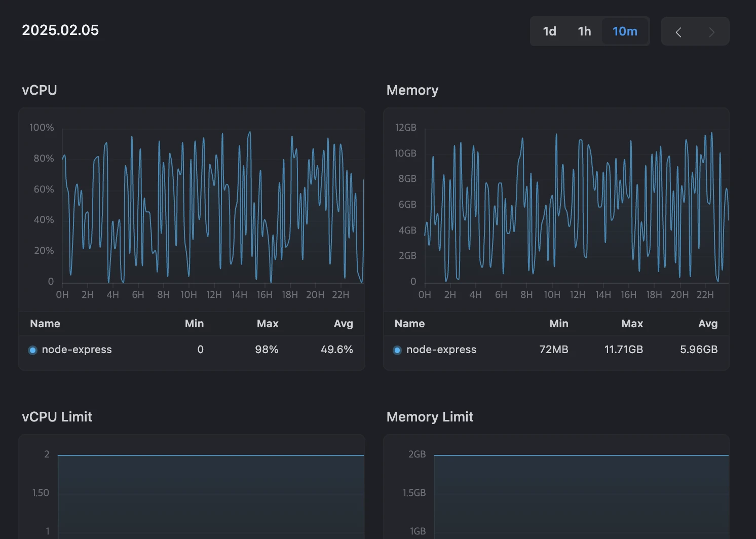Click the vCPU chart title
The width and height of the screenshot is (756, 539).
click(x=39, y=90)
